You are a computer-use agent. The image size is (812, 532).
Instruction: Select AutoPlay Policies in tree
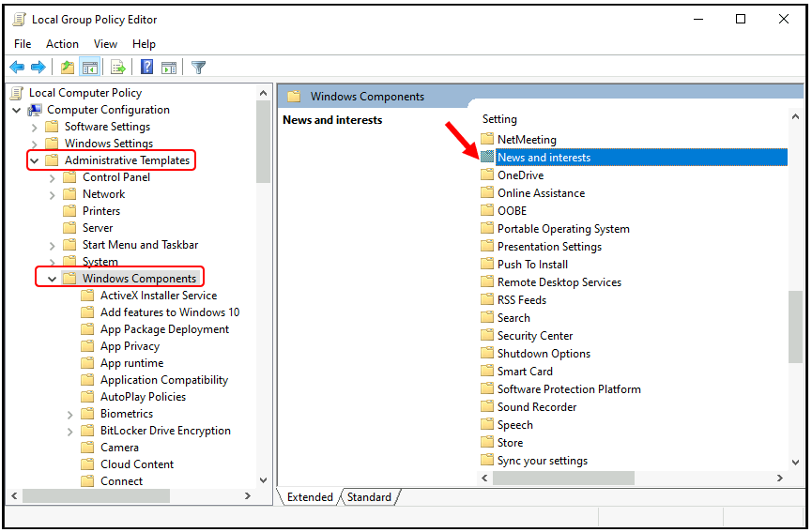pos(143,396)
